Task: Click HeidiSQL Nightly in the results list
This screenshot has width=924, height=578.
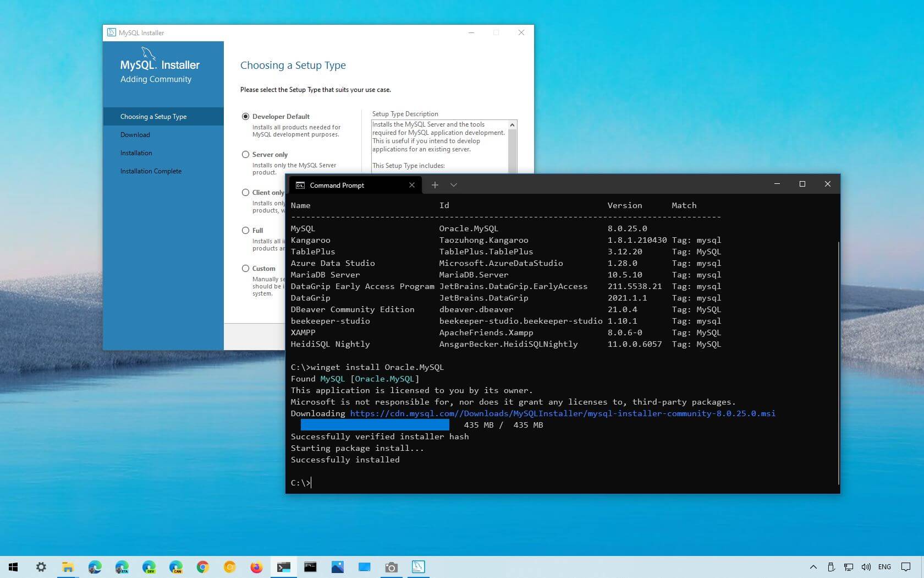Action: click(x=330, y=344)
